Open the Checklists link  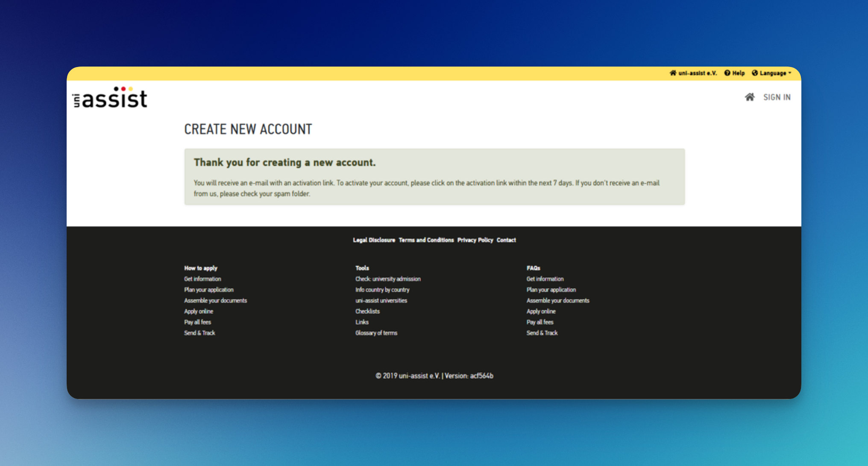367,311
